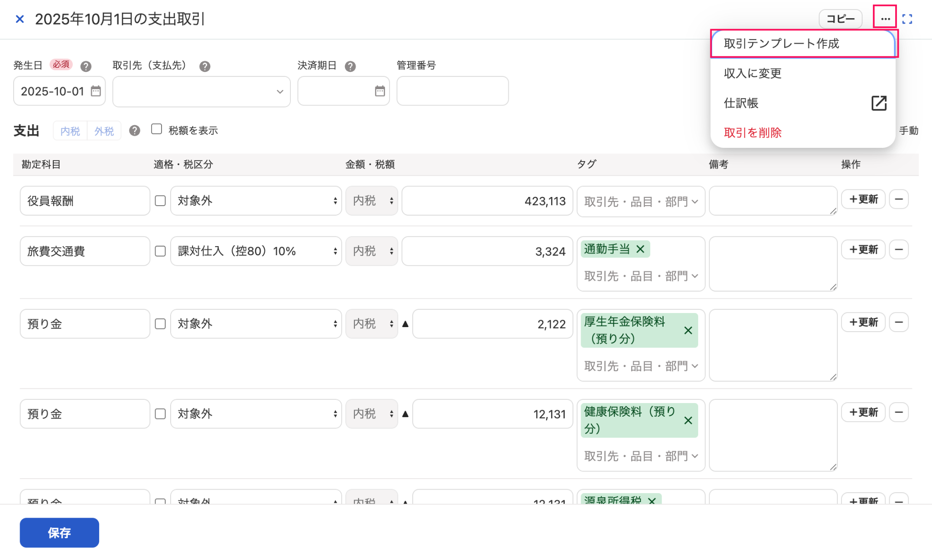The height and width of the screenshot is (560, 932).
Task: Open 課対仕入（控80）10% tax category dropdown
Action: click(x=256, y=251)
